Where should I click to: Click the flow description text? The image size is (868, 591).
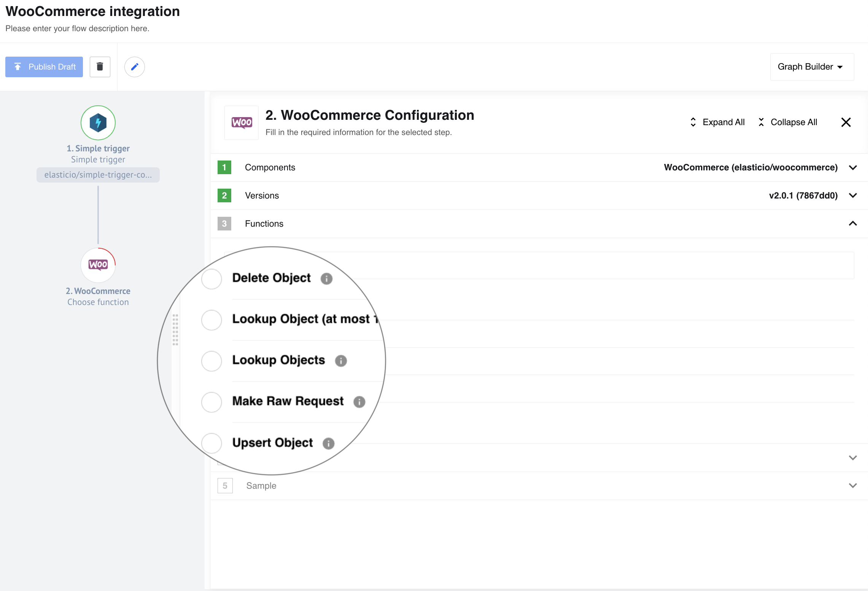(x=77, y=29)
